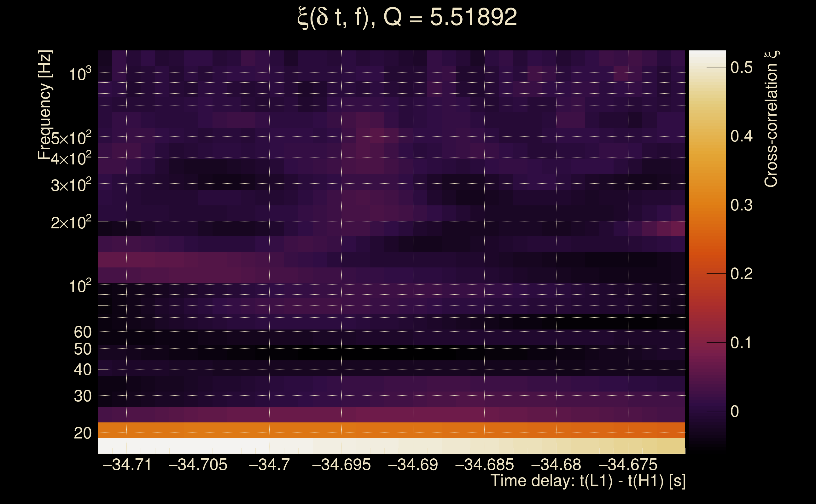The image size is (816, 504).
Task: Click the 0.5 colorbar tick label
Action: click(x=741, y=68)
